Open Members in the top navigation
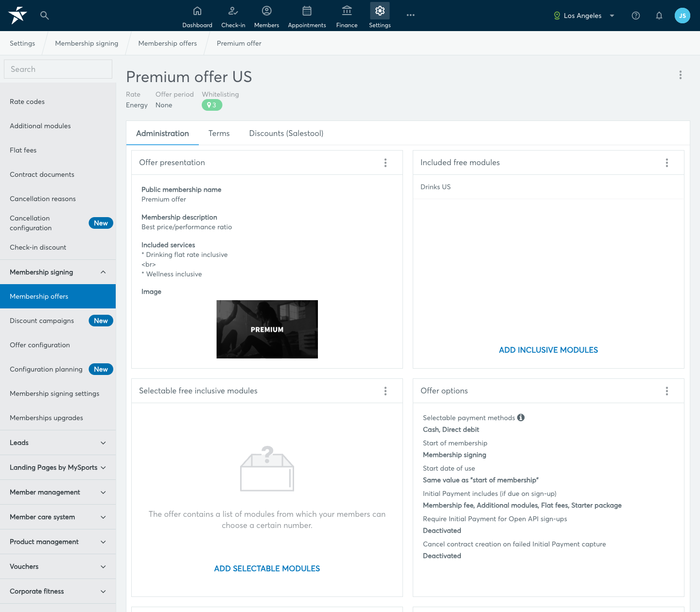The width and height of the screenshot is (700, 612). pos(267,16)
